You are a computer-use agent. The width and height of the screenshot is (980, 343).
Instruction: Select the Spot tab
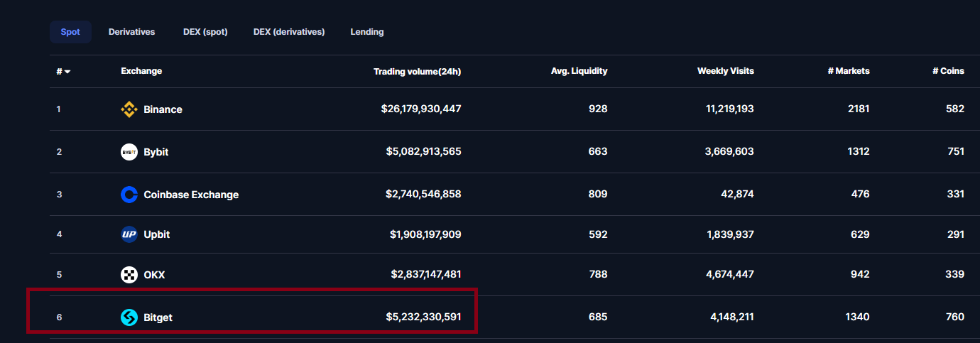pos(70,32)
